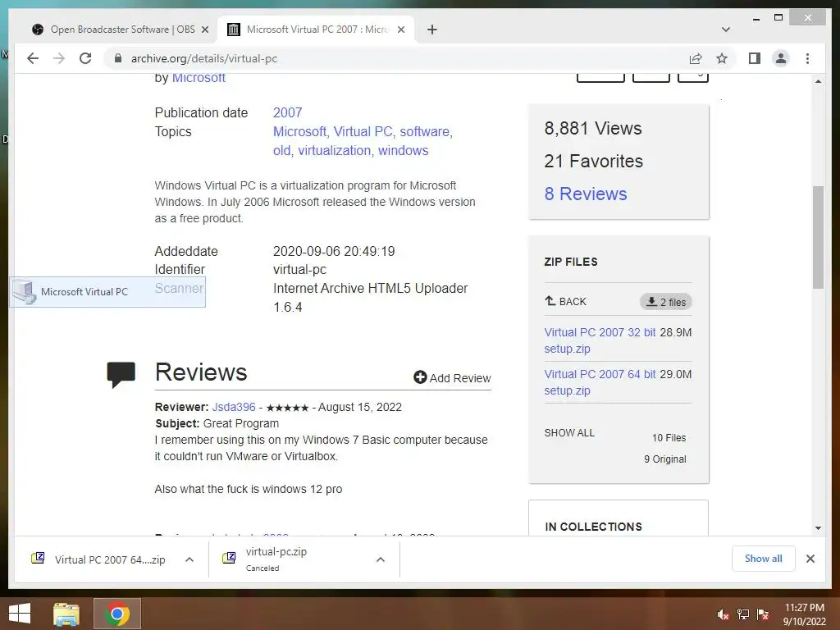Download Virtual PC 2007 64 bit setup.zip
The width and height of the screenshot is (840, 630).
600,382
